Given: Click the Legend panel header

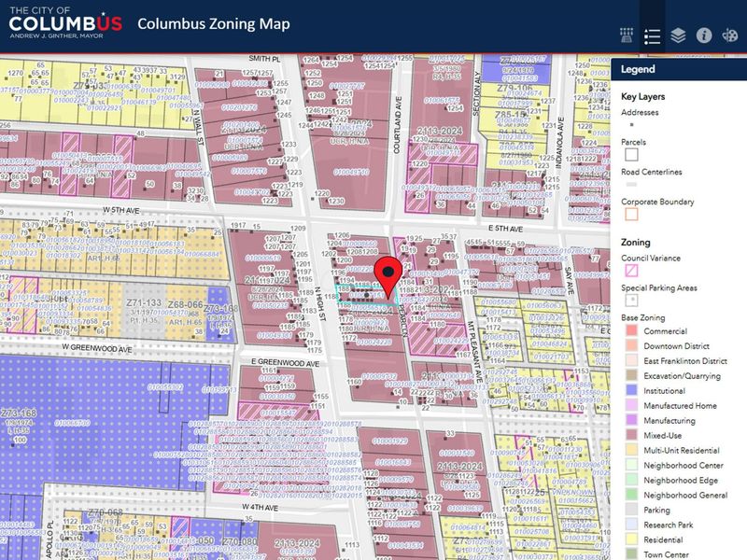Looking at the screenshot, I should (679, 69).
